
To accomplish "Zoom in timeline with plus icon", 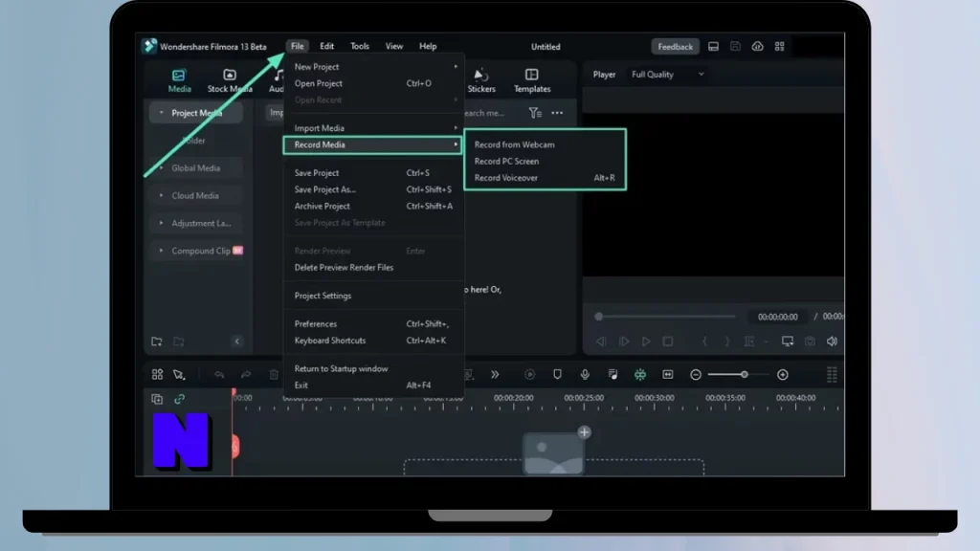I will (x=783, y=375).
